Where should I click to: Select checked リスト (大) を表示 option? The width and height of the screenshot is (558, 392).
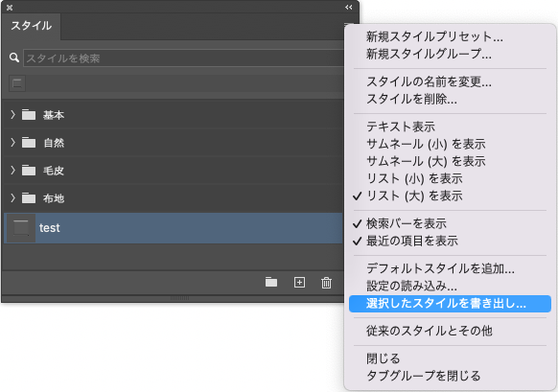click(414, 196)
